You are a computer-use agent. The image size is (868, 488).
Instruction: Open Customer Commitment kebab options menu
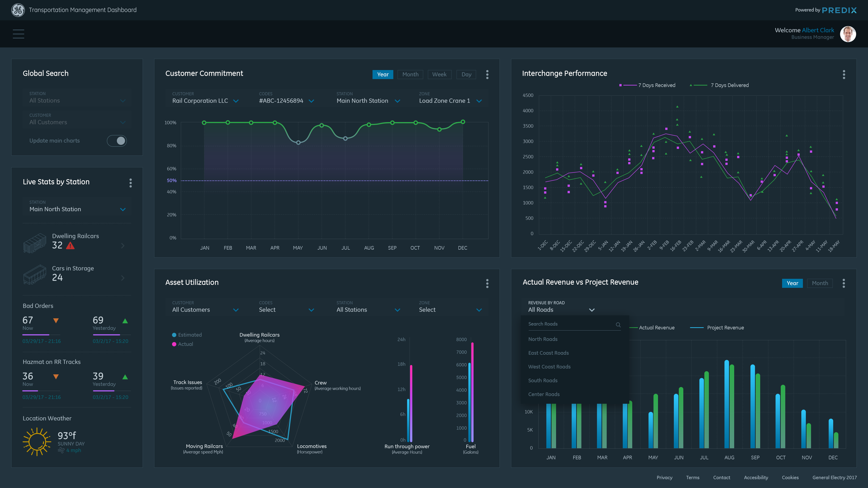(487, 74)
